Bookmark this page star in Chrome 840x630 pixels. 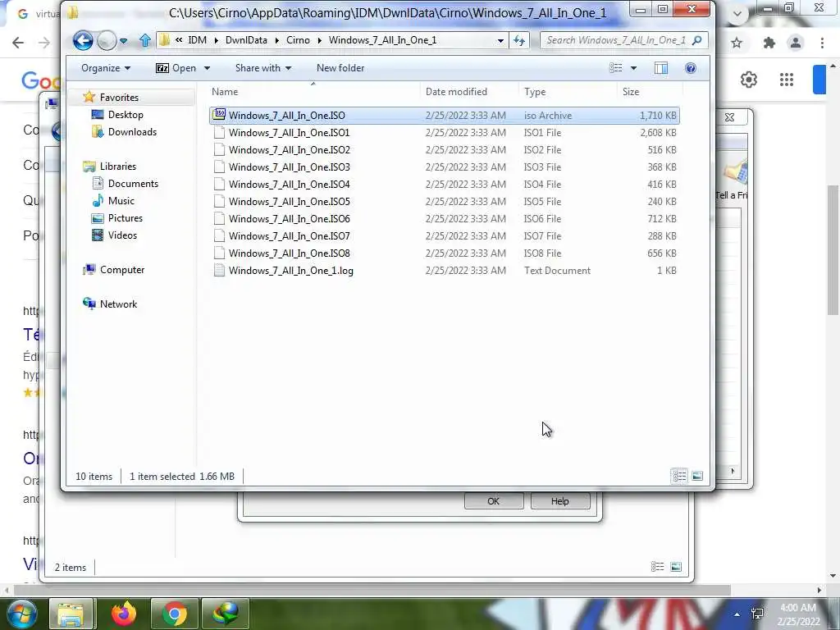point(737,43)
